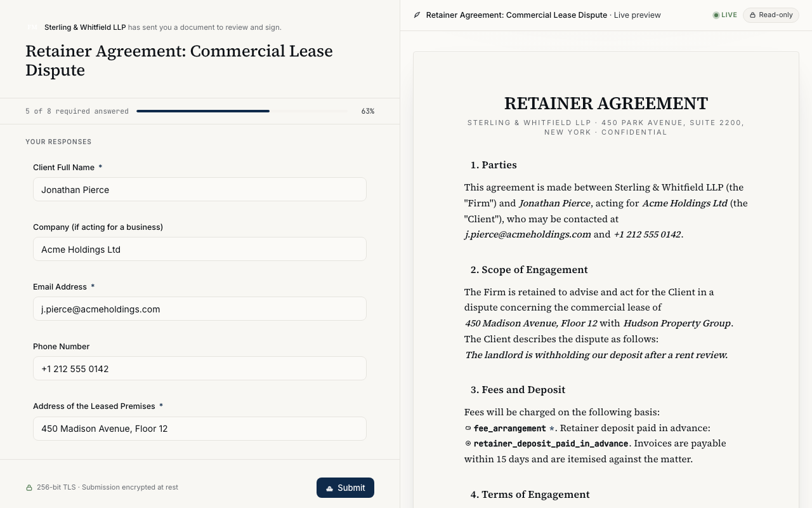Click the 'Address of the Leased Premises' label
This screenshot has height=508, width=812.
click(94, 406)
